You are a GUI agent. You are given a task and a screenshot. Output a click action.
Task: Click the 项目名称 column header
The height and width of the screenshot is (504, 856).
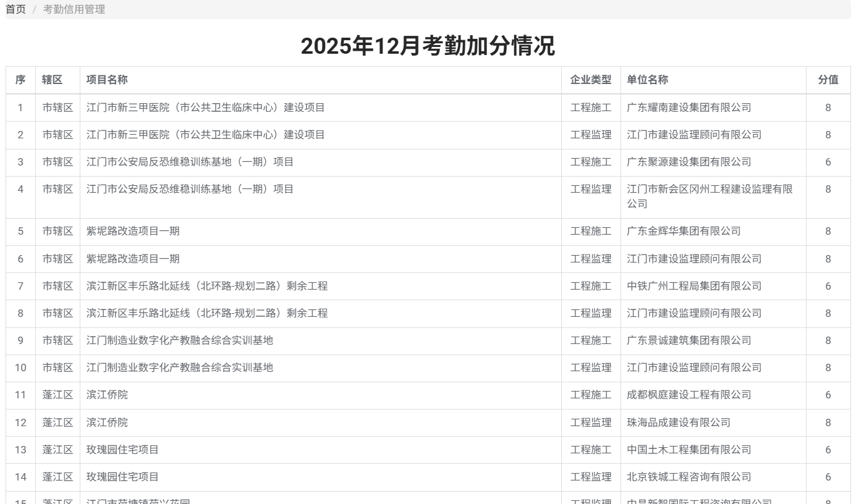[x=107, y=80]
